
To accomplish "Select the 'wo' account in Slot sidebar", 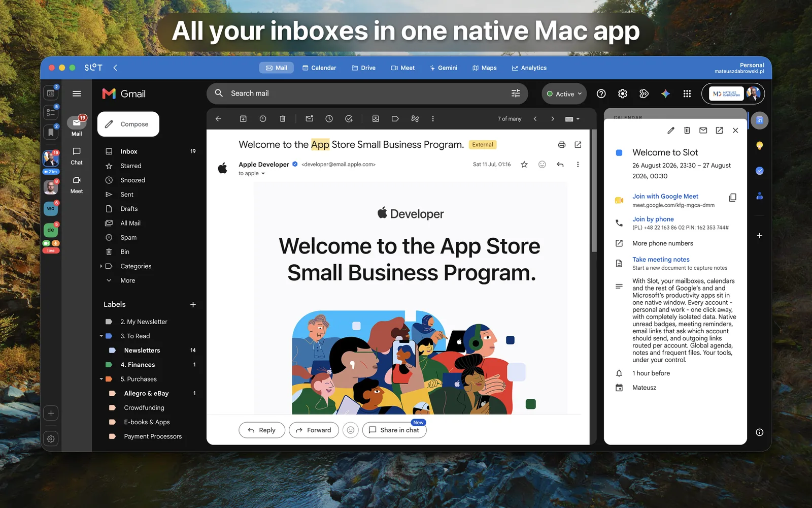I will (51, 209).
